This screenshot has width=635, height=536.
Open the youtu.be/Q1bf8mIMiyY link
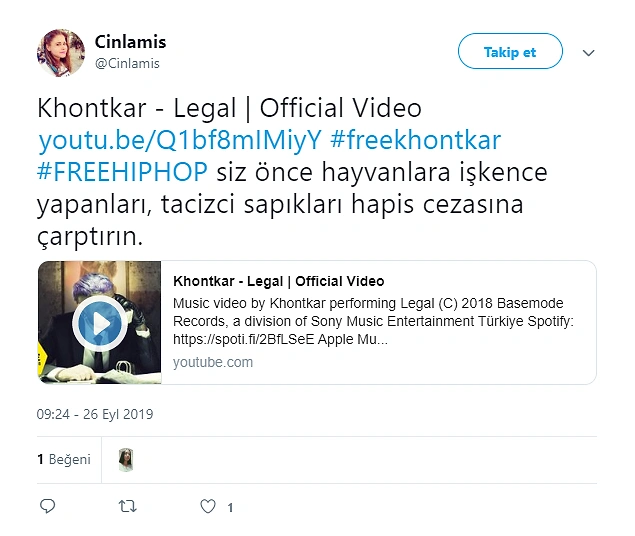pos(180,140)
